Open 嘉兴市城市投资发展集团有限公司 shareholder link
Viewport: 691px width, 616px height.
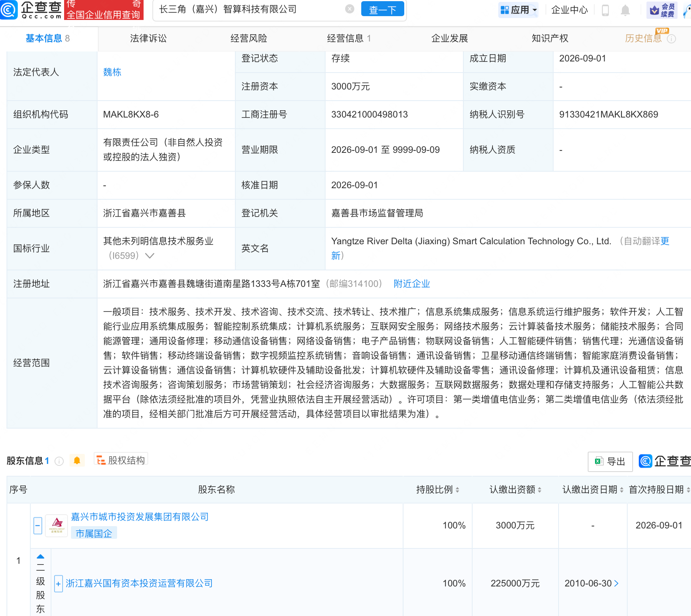click(x=140, y=517)
